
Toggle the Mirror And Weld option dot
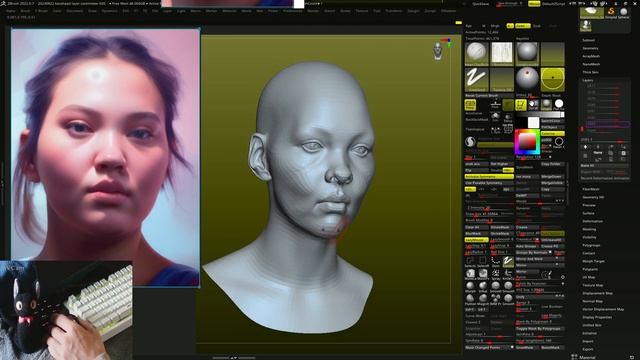coord(558,259)
